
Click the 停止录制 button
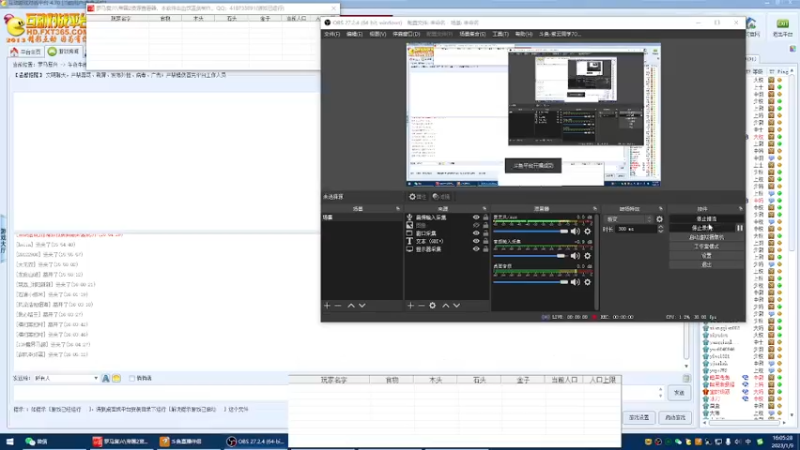tap(702, 228)
